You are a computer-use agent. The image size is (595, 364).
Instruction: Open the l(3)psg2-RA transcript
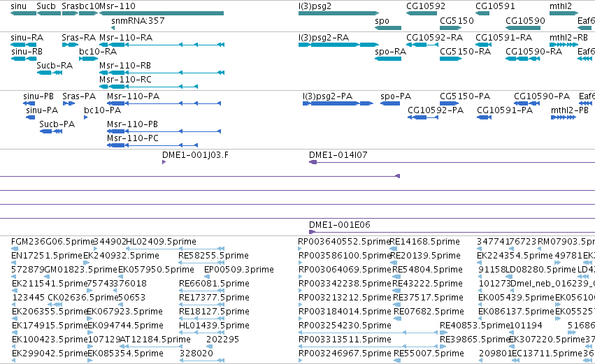click(x=338, y=45)
